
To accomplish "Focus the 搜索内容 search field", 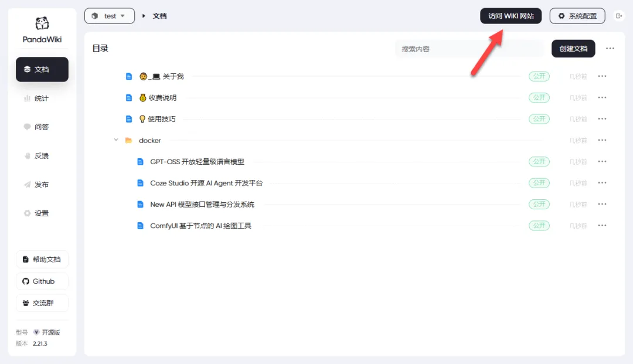I will coord(470,49).
